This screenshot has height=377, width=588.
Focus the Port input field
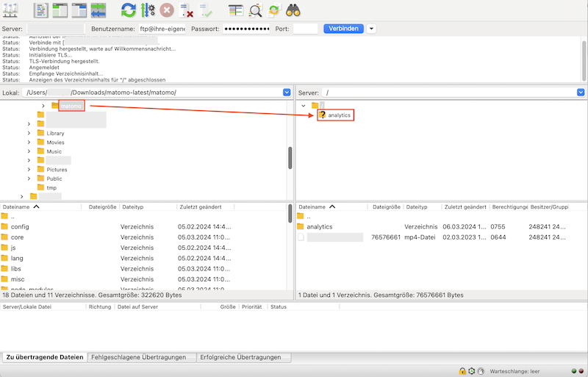point(305,29)
